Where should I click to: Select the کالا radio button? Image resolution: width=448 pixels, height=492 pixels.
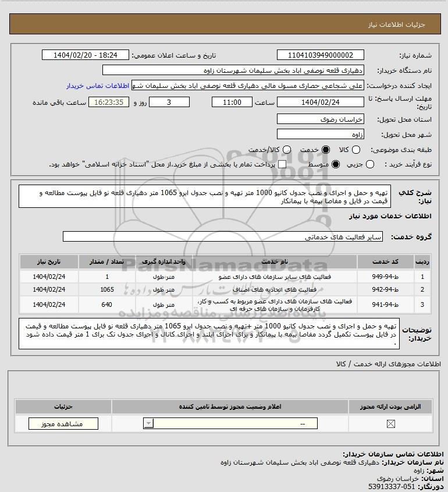pos(356,150)
